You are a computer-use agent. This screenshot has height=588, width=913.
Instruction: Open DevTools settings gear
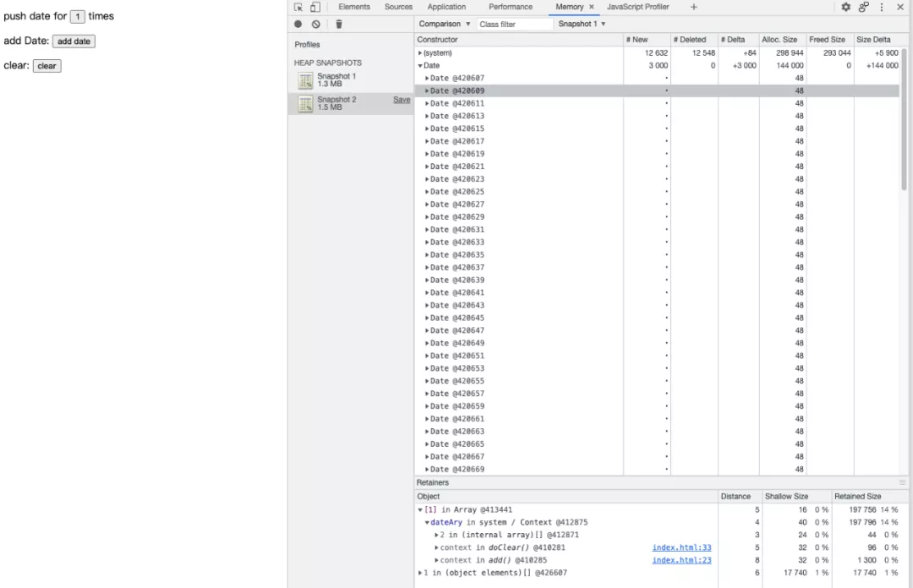click(x=845, y=7)
